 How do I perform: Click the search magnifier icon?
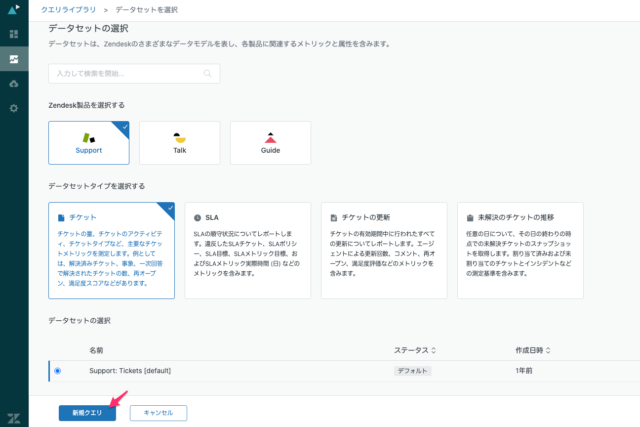pyautogui.click(x=207, y=73)
